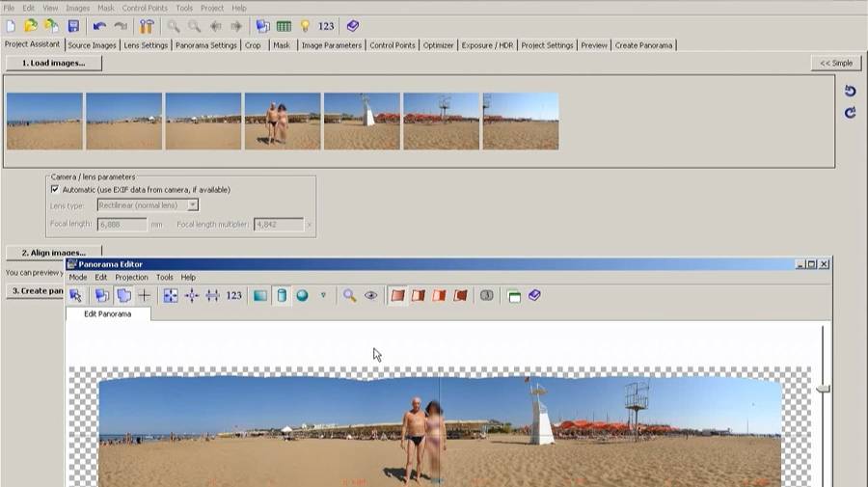The width and height of the screenshot is (868, 487).
Task: Select rectilinear projection icon in editor
Action: click(x=260, y=295)
